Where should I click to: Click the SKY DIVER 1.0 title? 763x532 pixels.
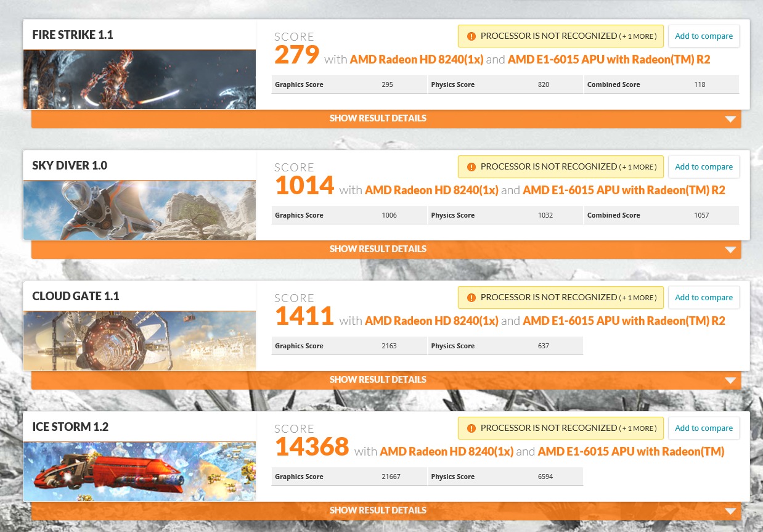(70, 165)
